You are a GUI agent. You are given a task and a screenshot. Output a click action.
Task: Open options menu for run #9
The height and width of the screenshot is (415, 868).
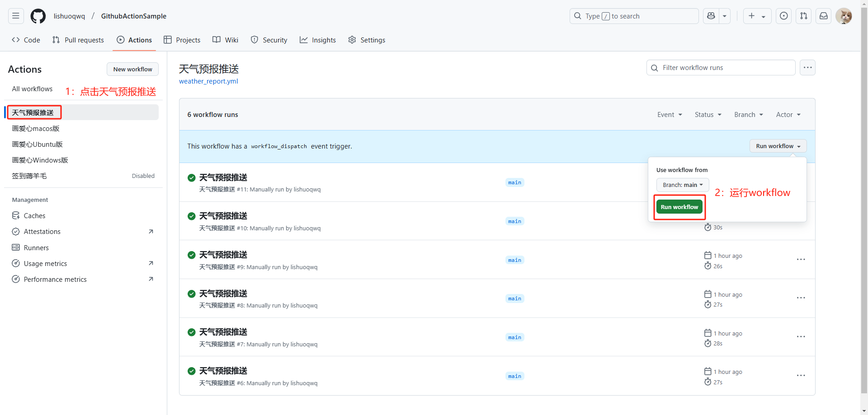click(801, 260)
